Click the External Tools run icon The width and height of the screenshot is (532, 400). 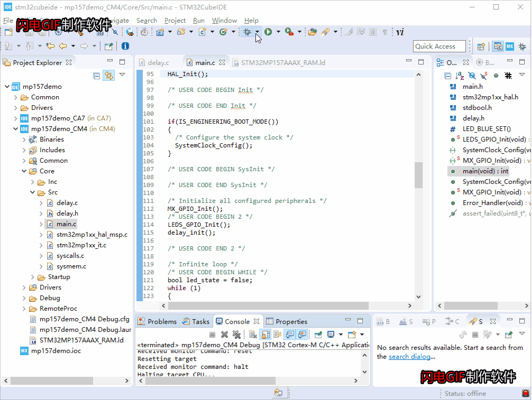pos(289,32)
